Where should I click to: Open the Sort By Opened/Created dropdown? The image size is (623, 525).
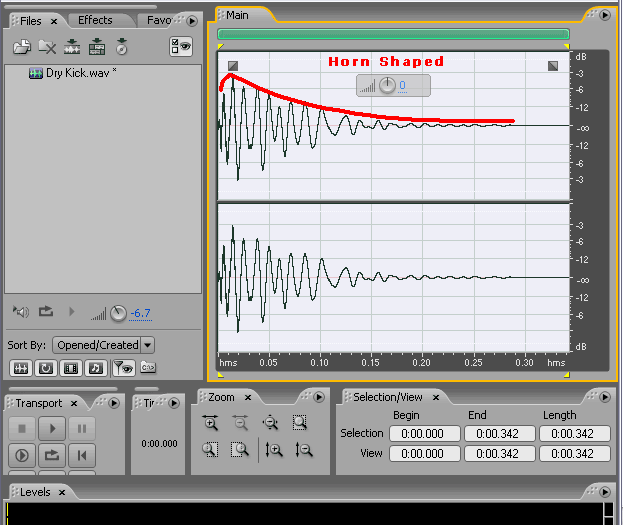click(103, 345)
